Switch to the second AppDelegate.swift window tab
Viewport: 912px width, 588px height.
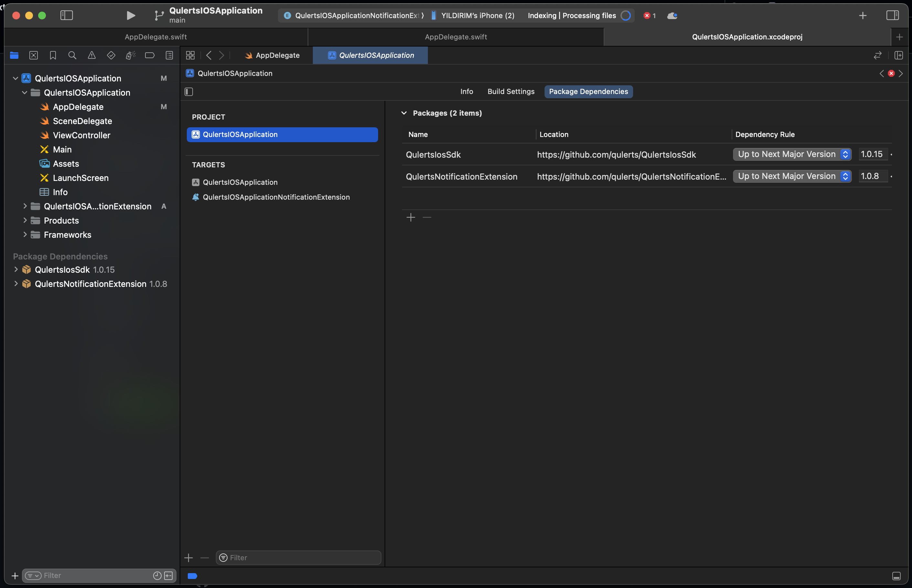(x=456, y=37)
